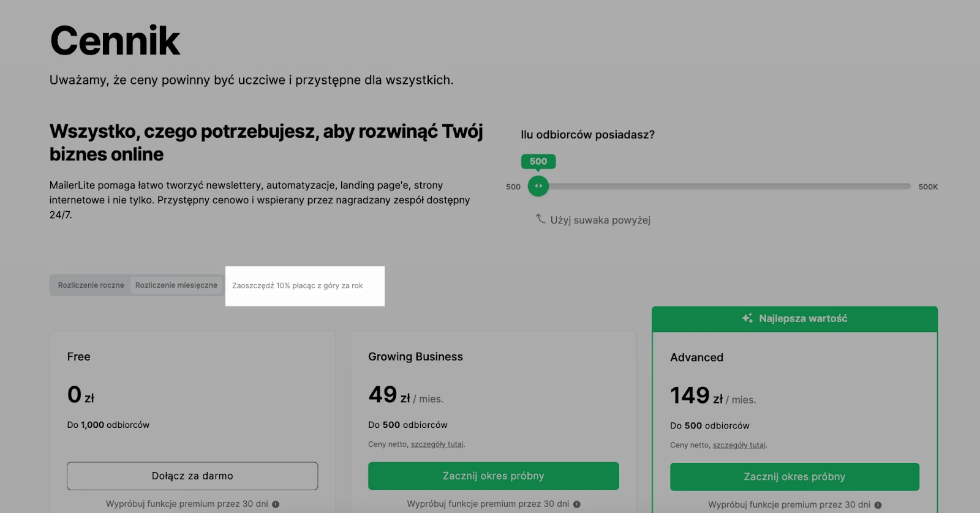Click the info icon in Growing Business plan
The image size is (980, 513).
pos(577,504)
